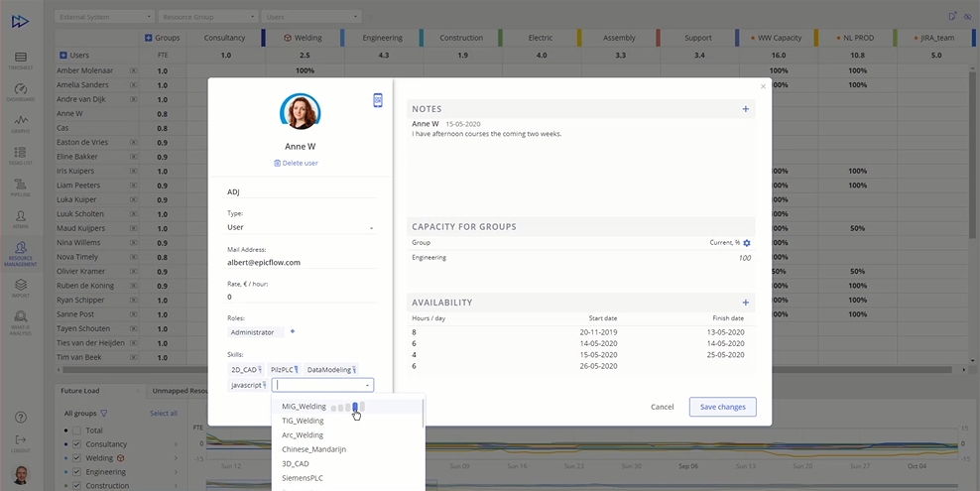Open capacity settings gear icon
This screenshot has height=491, width=980.
pyautogui.click(x=747, y=243)
